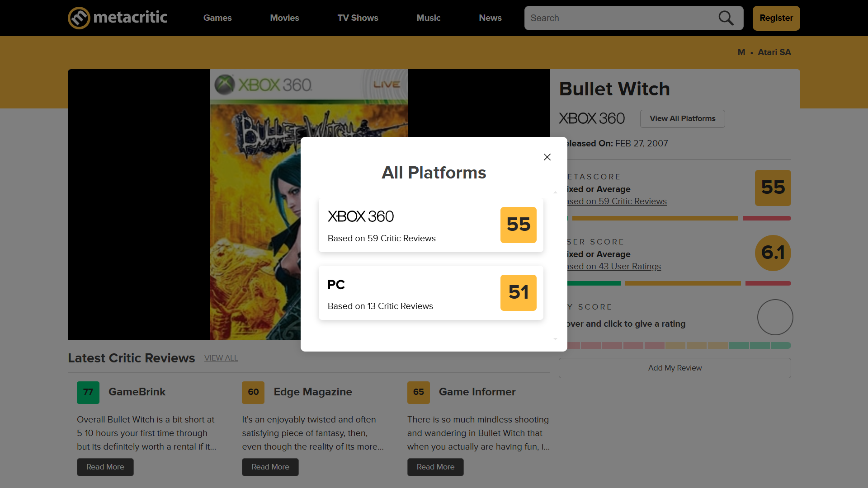The height and width of the screenshot is (488, 868).
Task: Click the My Score rating bar
Action: [678, 345]
